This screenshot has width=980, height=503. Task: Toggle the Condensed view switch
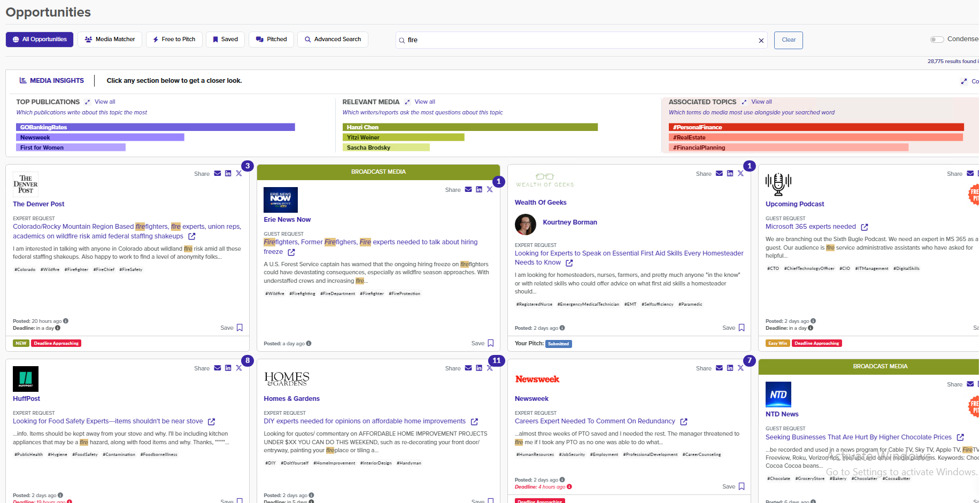coord(937,40)
